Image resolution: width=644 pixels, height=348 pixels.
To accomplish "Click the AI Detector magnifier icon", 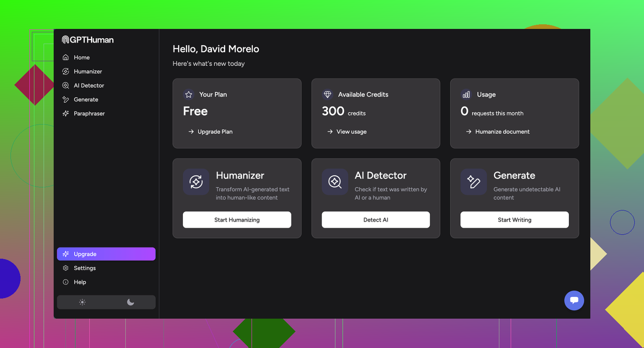I will [x=335, y=182].
